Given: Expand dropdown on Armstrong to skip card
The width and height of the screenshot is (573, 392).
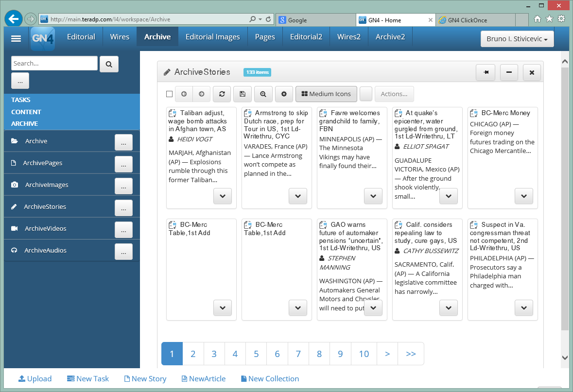Looking at the screenshot, I should 298,196.
